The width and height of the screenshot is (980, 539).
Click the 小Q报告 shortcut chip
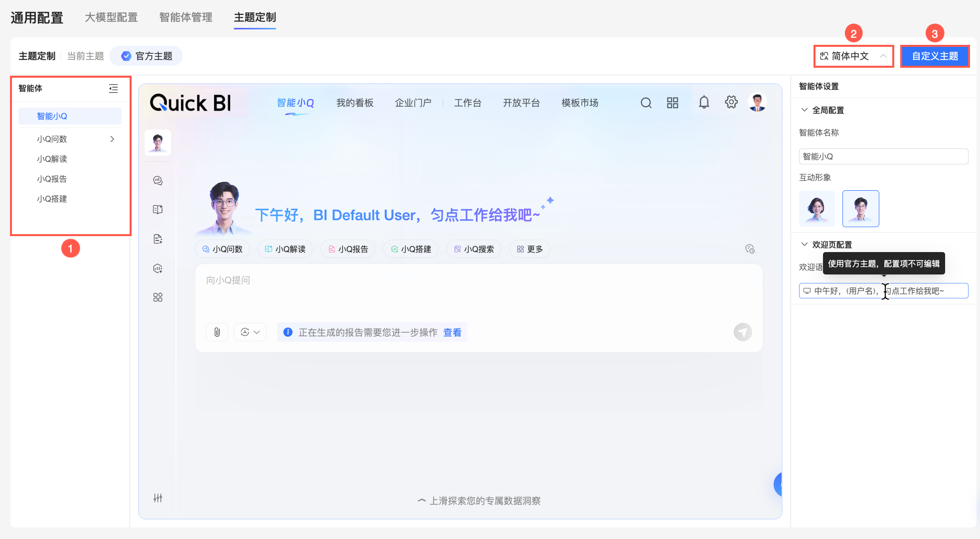tap(348, 249)
